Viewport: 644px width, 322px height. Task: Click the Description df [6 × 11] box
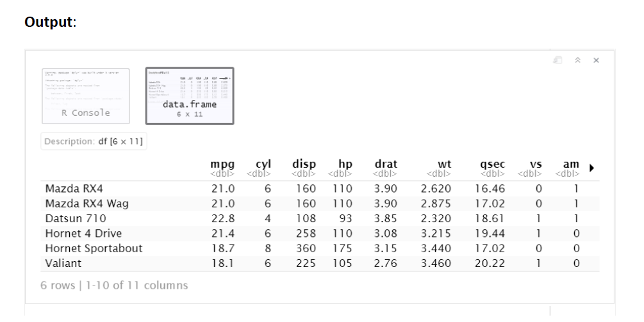(94, 141)
